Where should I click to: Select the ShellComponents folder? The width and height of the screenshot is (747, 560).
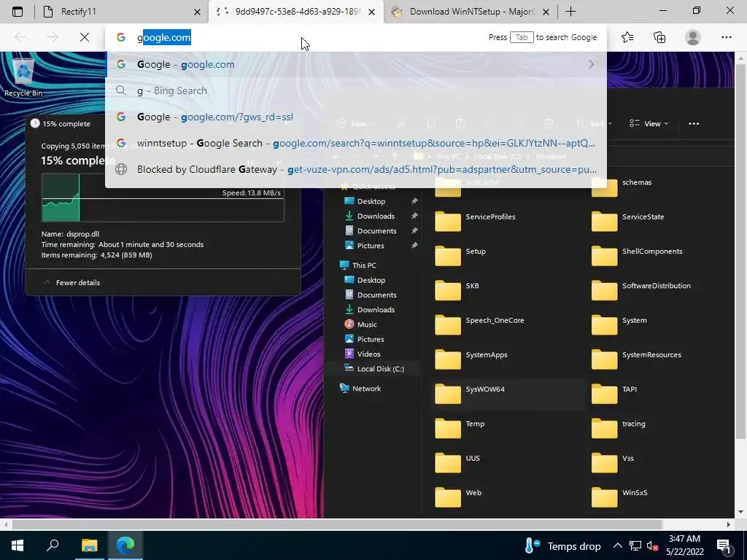coord(637,256)
